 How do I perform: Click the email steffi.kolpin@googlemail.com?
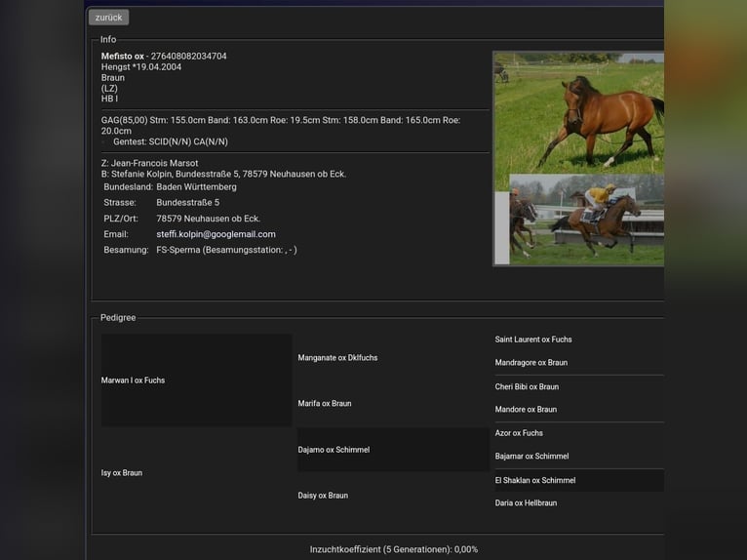[216, 234]
